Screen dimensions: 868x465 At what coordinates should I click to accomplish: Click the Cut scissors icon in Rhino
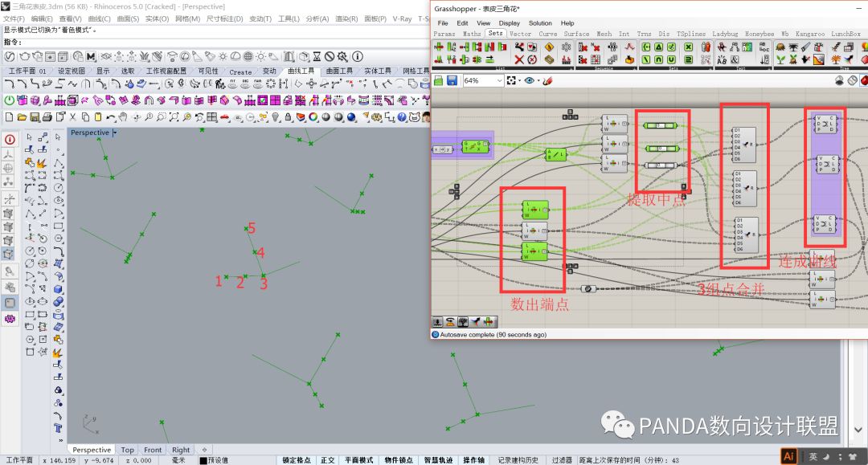[72, 116]
